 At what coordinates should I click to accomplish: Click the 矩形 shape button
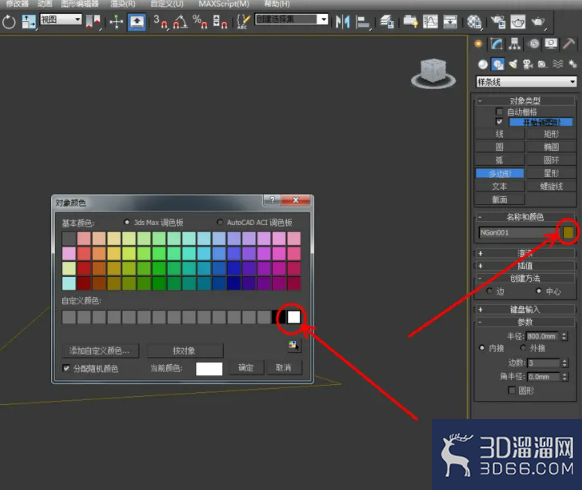click(x=551, y=134)
